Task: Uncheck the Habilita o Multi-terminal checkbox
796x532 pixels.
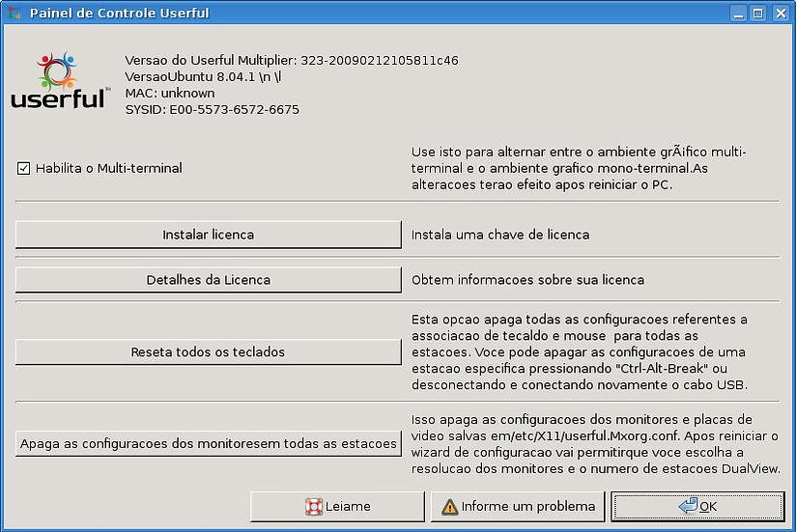Action: click(x=23, y=168)
